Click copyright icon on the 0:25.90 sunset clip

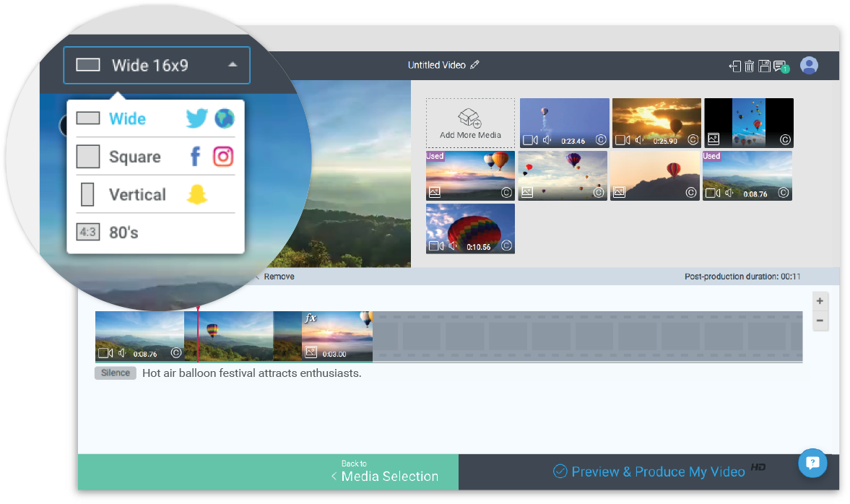tap(693, 140)
